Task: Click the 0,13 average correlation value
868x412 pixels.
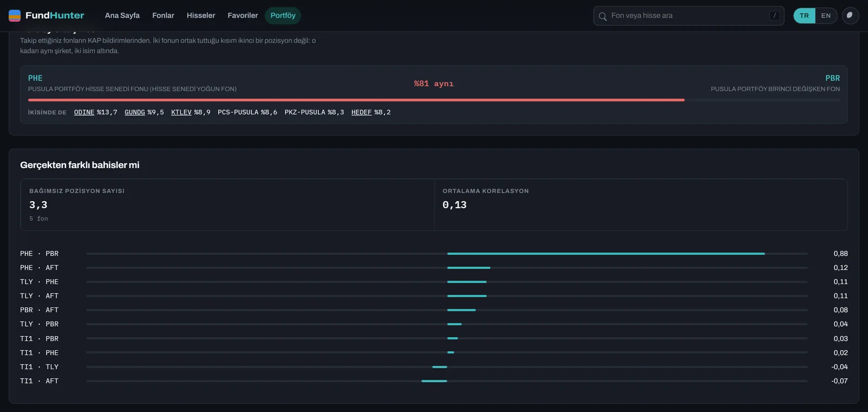Action: (x=455, y=205)
